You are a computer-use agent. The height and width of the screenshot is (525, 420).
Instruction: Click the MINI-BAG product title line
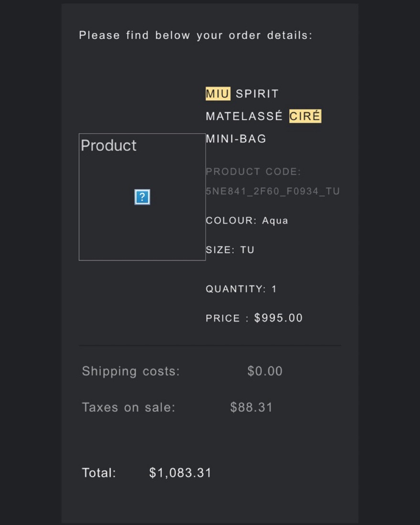point(236,139)
